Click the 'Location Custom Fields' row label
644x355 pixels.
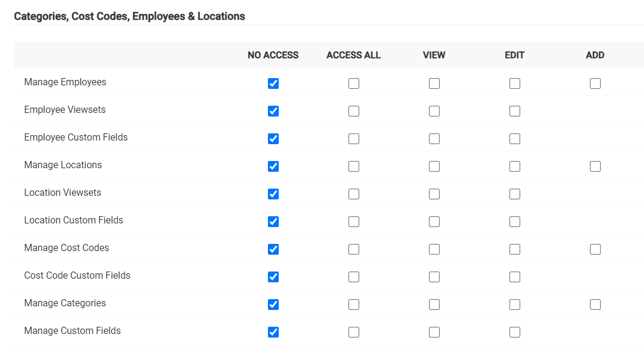(73, 220)
